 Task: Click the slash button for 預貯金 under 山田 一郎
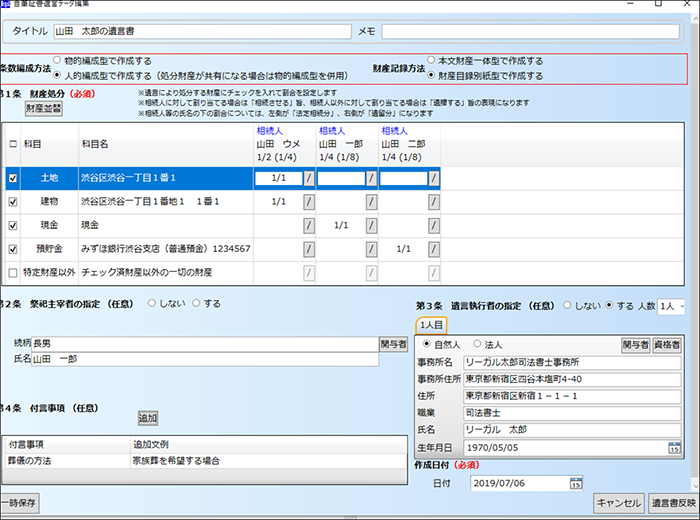(x=371, y=248)
